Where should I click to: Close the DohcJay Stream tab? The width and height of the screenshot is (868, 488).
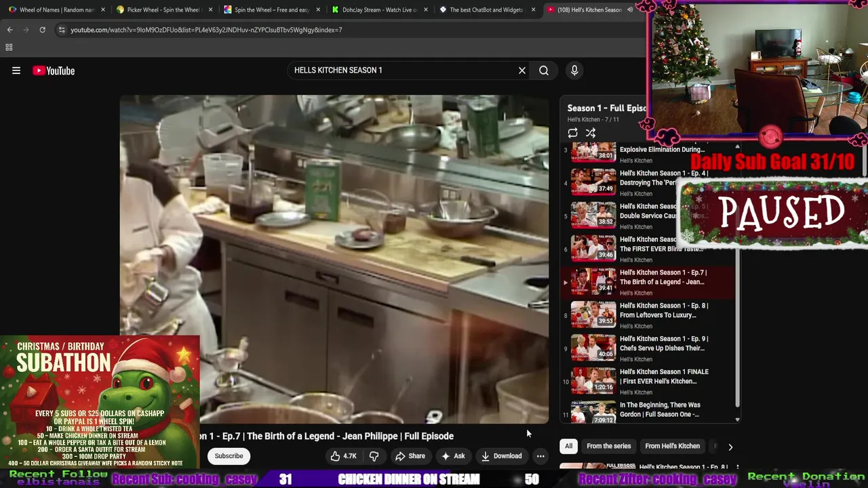tap(426, 9)
